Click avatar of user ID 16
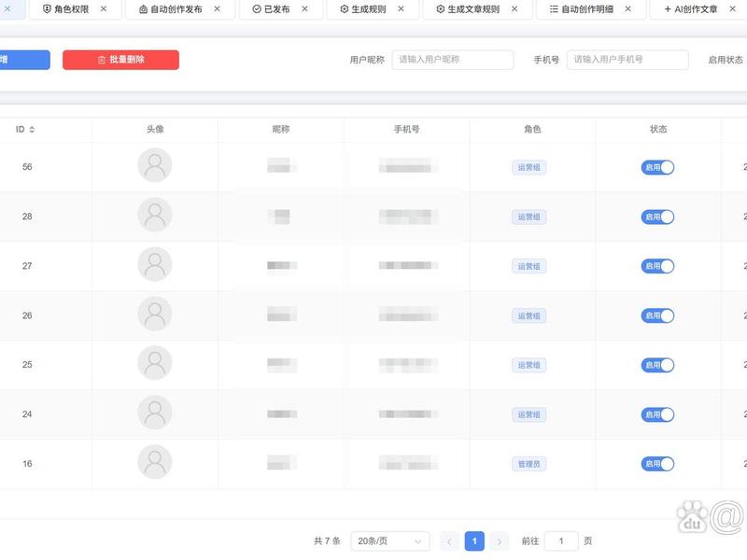Image resolution: width=747 pixels, height=560 pixels. 155,462
